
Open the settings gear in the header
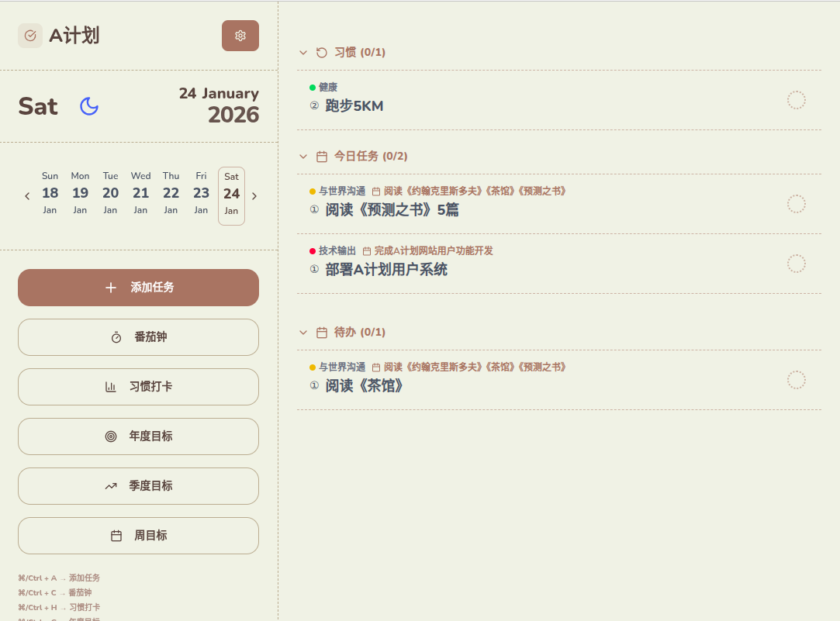click(x=240, y=35)
